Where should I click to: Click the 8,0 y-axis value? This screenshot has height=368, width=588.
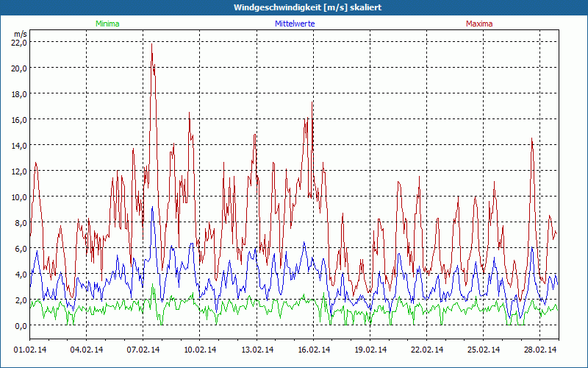(x=21, y=223)
